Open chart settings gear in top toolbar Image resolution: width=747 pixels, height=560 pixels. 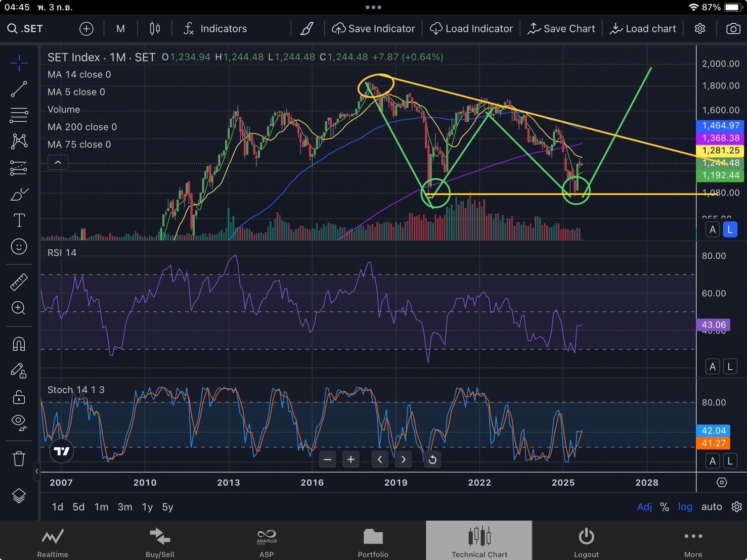[x=700, y=29]
